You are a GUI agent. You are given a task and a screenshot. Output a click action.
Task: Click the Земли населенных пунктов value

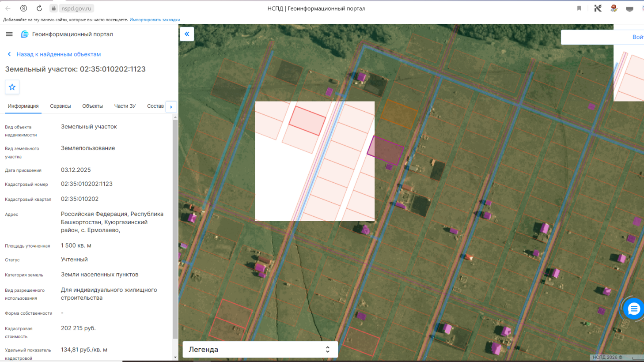click(100, 275)
